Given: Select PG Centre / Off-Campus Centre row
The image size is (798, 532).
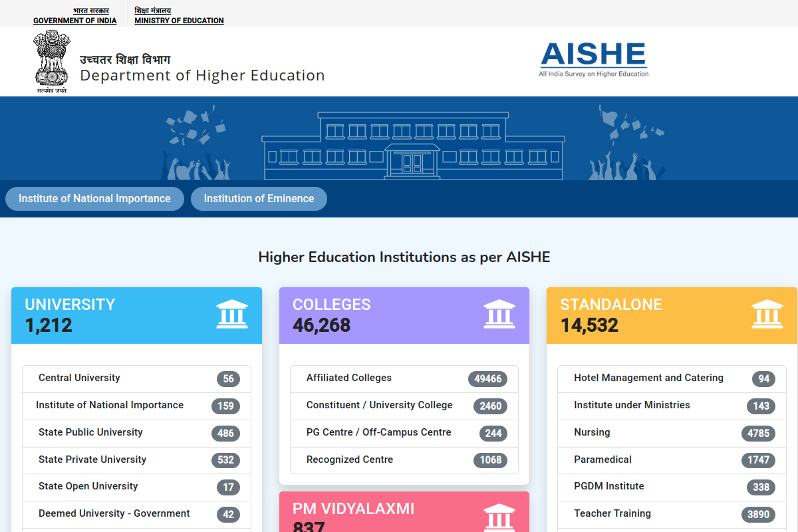Looking at the screenshot, I should pyautogui.click(x=404, y=433).
